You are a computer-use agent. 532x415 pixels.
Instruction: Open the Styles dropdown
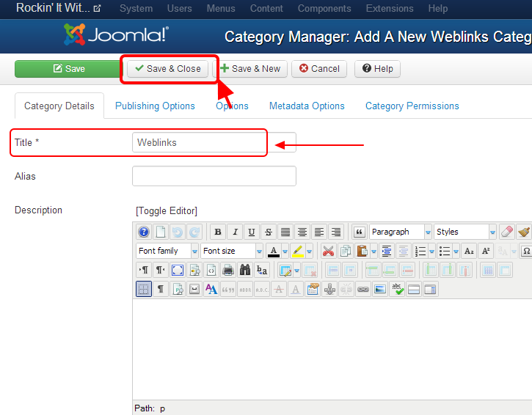(464, 232)
